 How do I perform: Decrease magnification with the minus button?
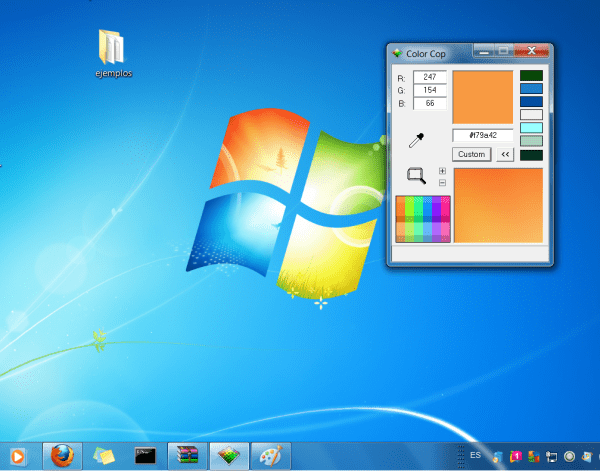pyautogui.click(x=442, y=183)
